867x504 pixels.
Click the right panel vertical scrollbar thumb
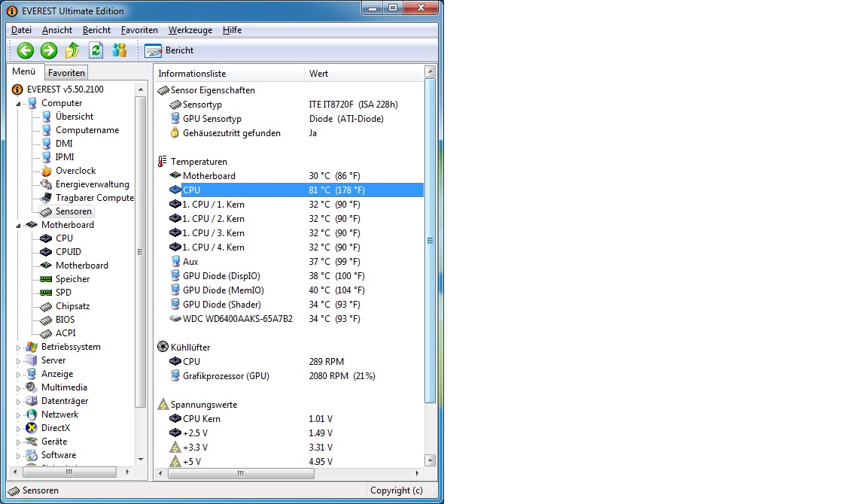click(430, 241)
